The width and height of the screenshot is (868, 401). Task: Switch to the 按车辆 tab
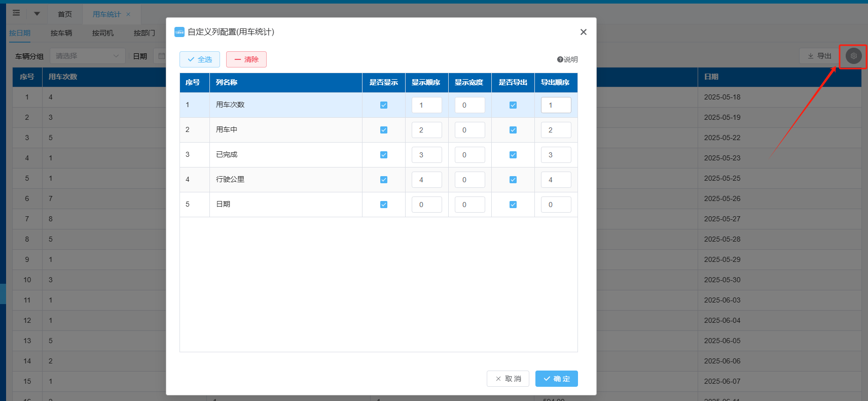pyautogui.click(x=61, y=33)
